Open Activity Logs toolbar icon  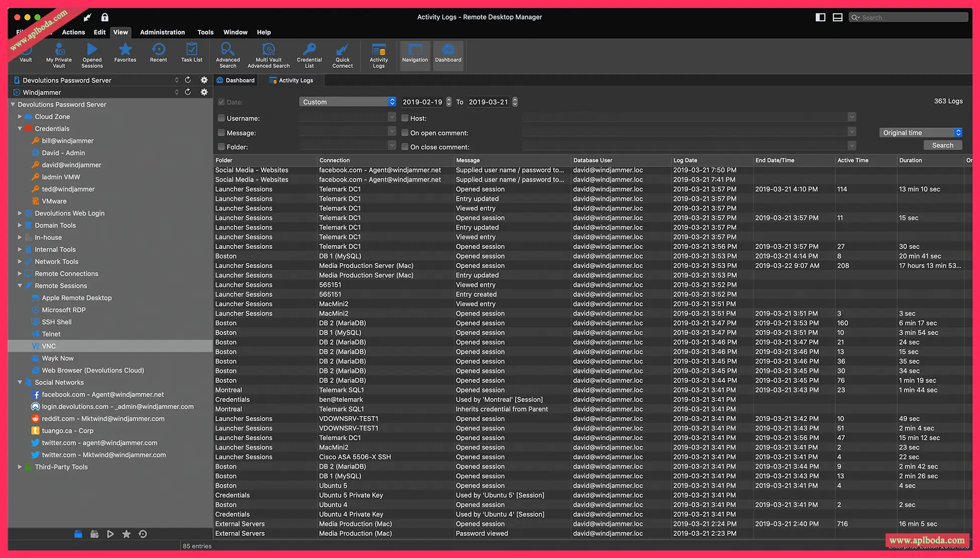point(378,55)
